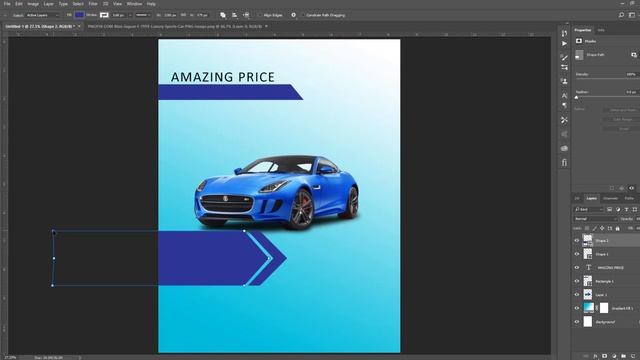Click the apply mask icon in Properties
640x360 pixels.
621,188
